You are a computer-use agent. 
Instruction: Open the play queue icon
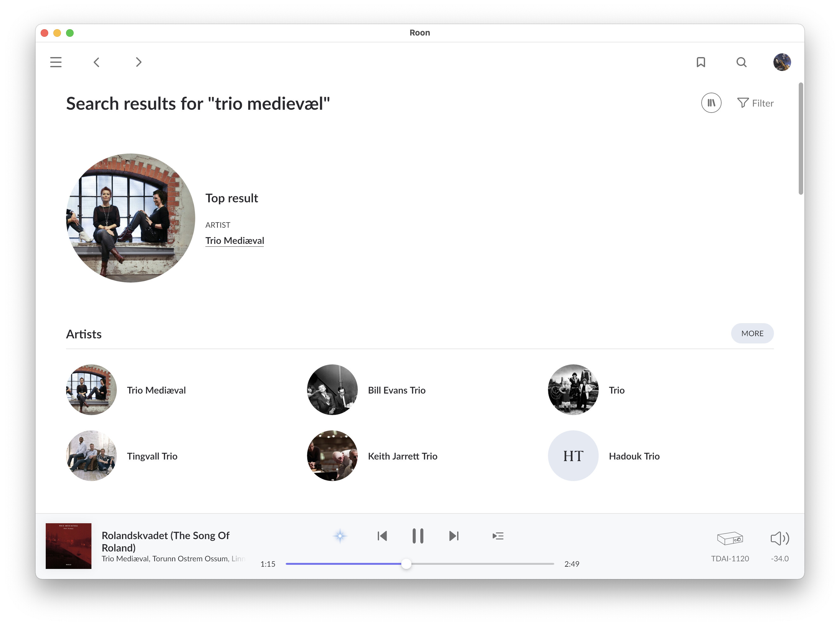tap(497, 536)
